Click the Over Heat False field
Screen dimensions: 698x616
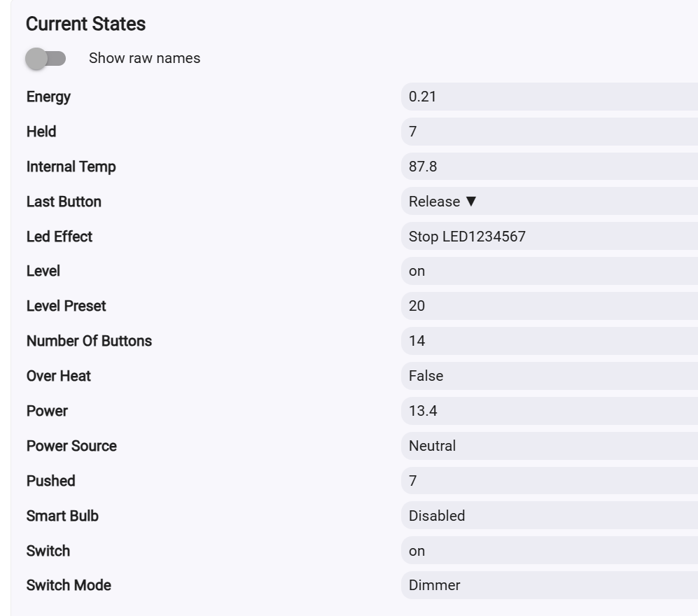(550, 376)
